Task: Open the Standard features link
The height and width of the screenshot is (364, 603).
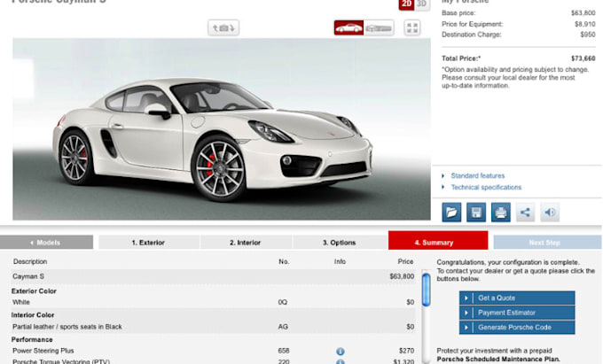Action: point(478,176)
